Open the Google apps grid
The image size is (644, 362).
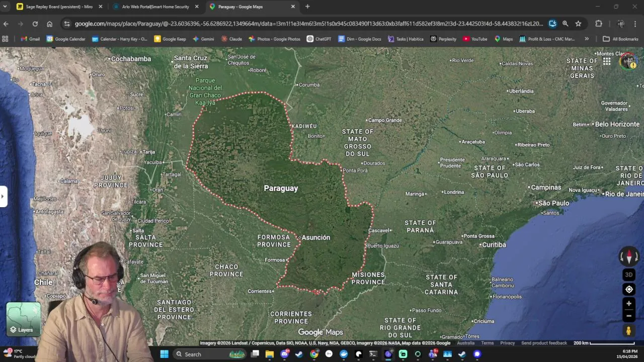coord(607,61)
